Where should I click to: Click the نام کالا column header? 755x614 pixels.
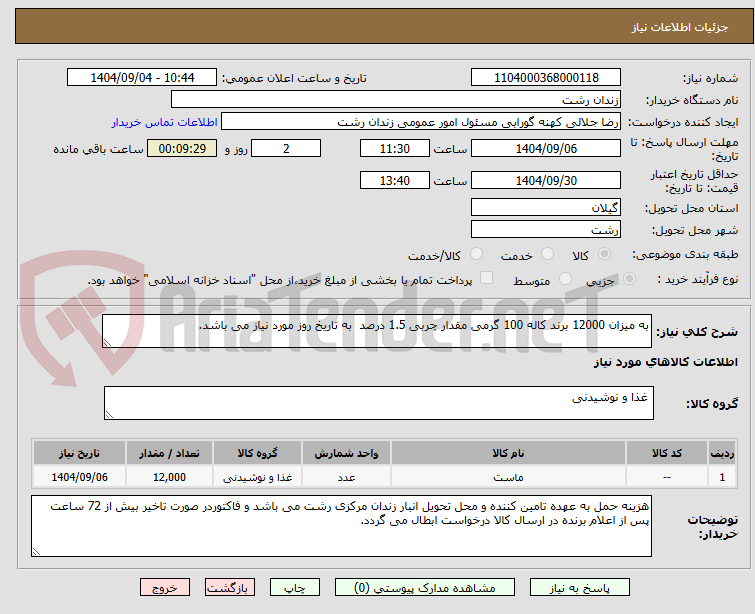pos(508,453)
